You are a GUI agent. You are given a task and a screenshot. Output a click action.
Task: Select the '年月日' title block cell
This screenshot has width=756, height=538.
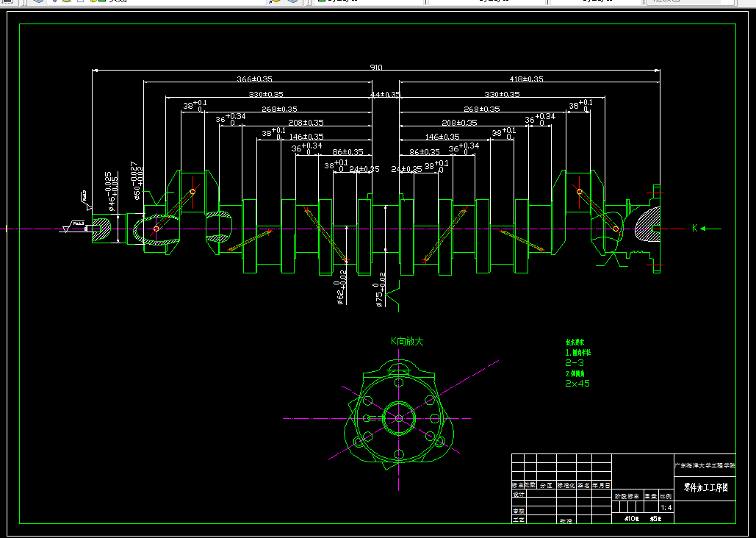point(601,485)
